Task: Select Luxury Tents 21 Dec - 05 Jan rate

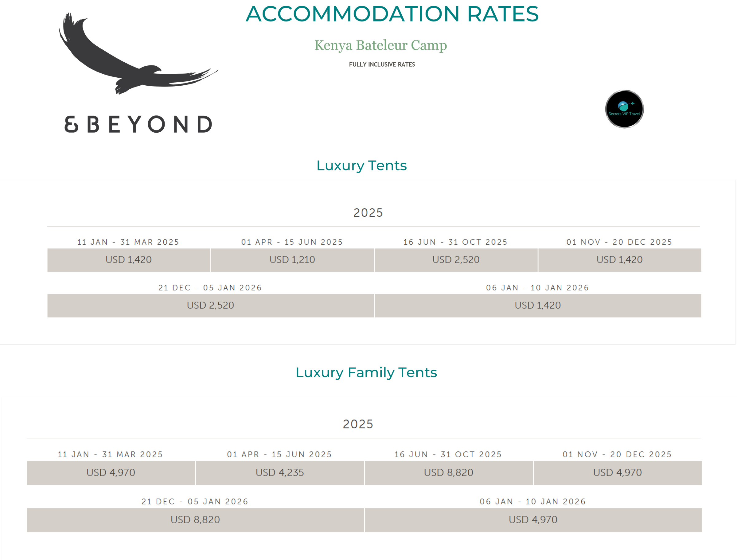Action: tap(211, 306)
